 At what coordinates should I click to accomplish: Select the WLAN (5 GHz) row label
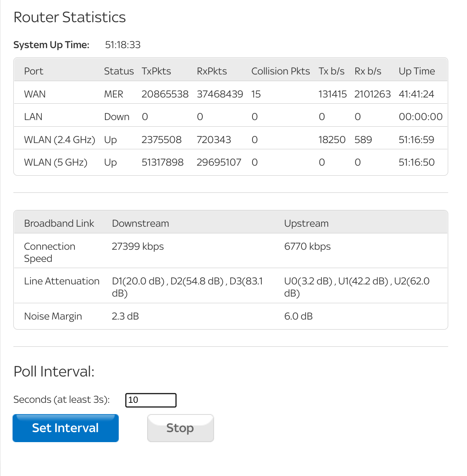pos(56,162)
